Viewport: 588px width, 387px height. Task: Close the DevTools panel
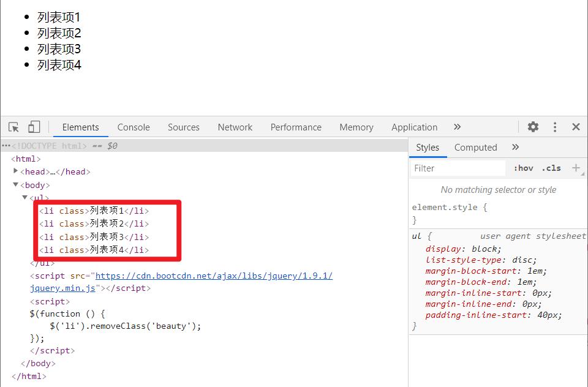(x=576, y=127)
